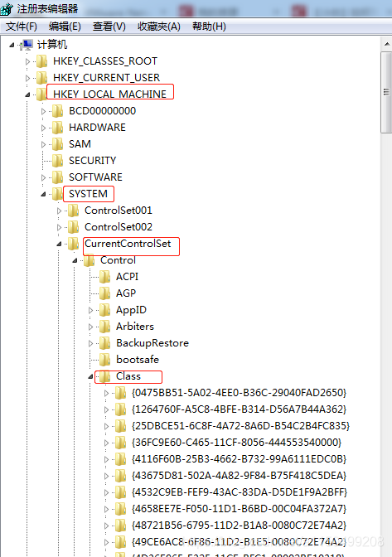Click the SECURITY folder icon

[57, 161]
